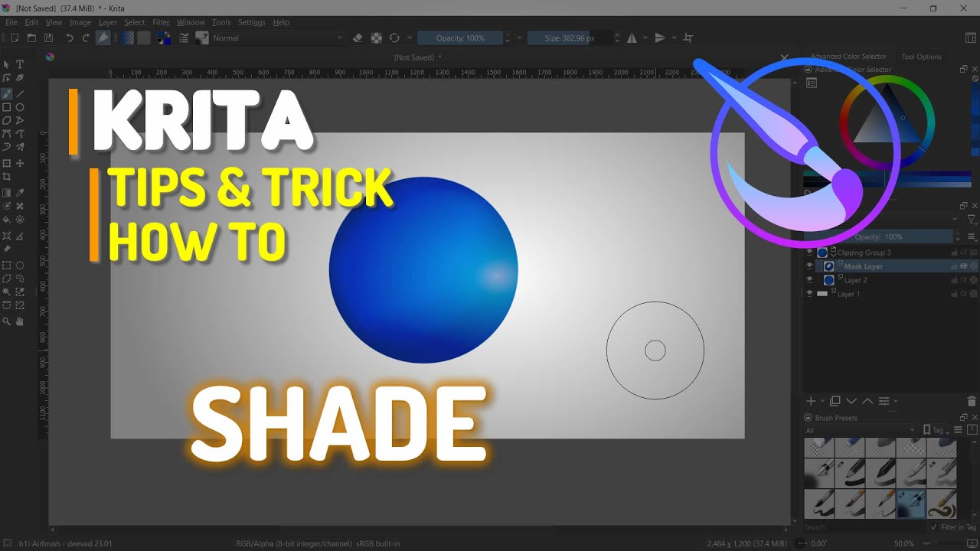Open the layer filter funnel dropdown

972,220
